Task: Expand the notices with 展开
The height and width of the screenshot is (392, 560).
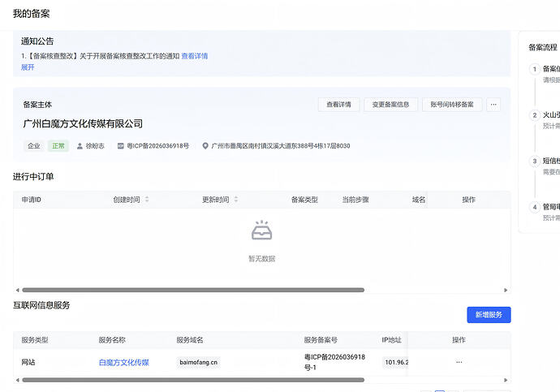Action: (x=28, y=67)
